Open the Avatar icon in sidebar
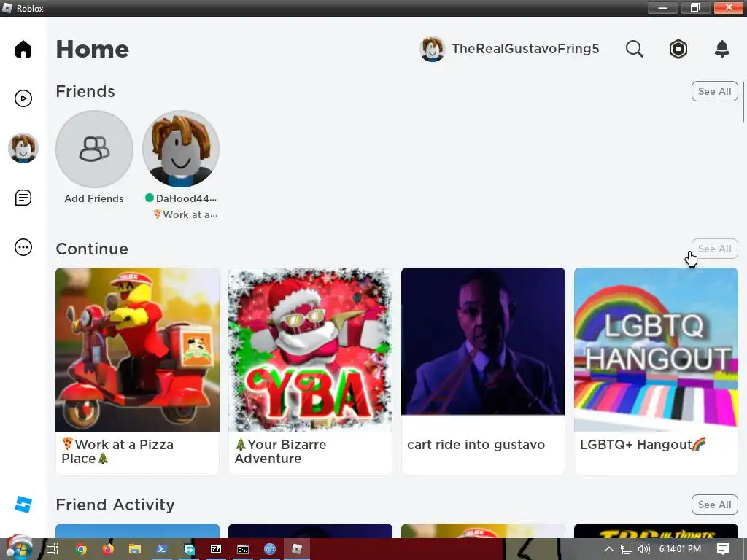Screen dimensions: 747x560 pos(23,148)
